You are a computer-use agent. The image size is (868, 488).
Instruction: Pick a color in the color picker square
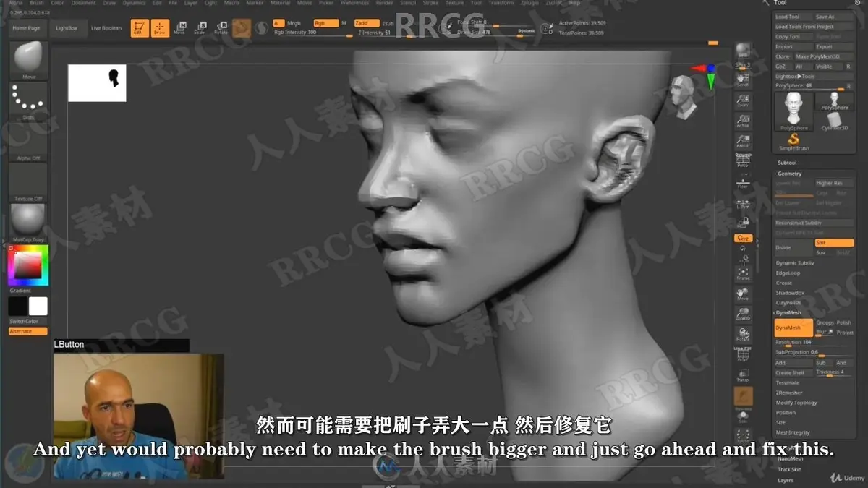28,265
